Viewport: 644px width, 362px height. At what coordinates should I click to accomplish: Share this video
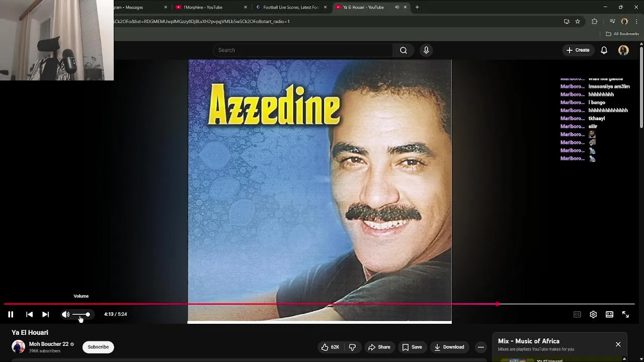tap(379, 347)
